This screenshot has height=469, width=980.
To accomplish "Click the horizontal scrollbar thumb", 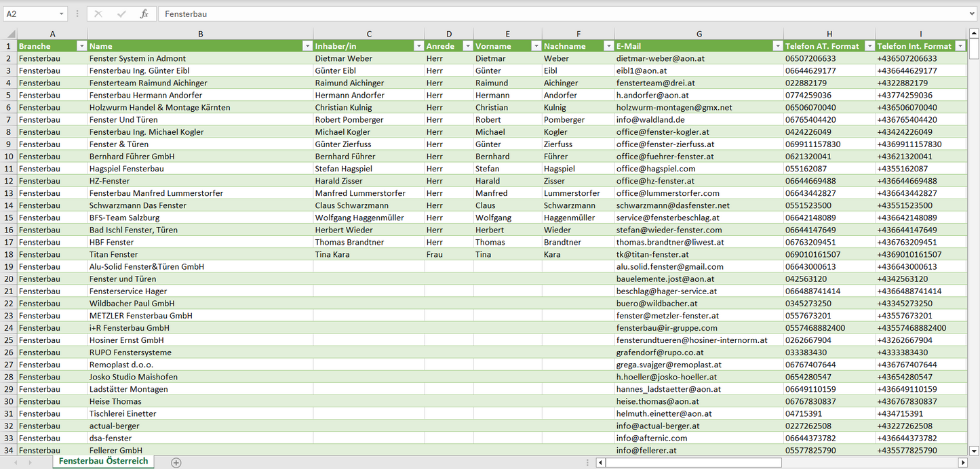I will click(x=693, y=462).
